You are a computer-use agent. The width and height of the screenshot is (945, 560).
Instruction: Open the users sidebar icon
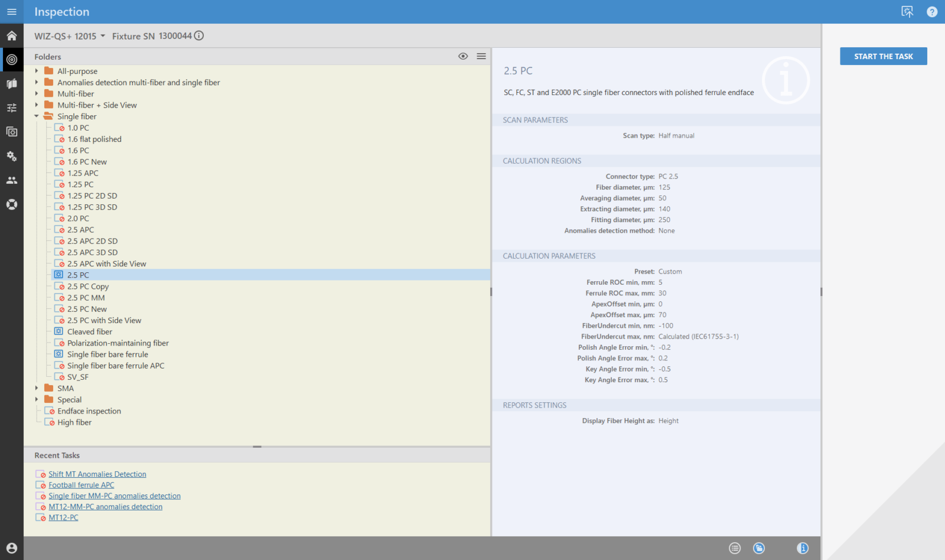(11, 180)
